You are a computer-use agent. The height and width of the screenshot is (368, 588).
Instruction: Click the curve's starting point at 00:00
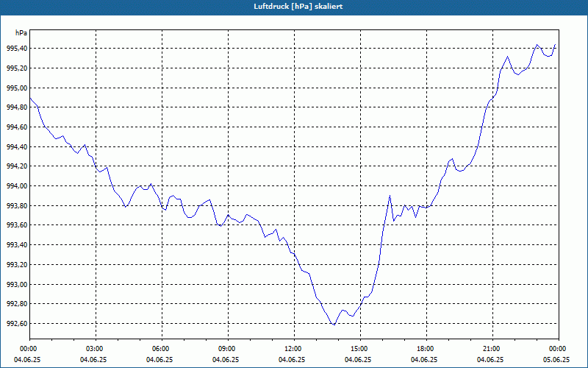[30, 98]
